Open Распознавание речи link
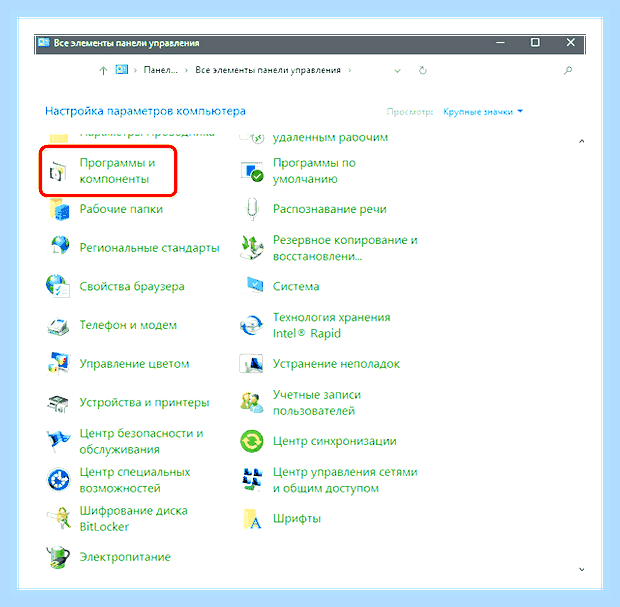 (x=330, y=209)
